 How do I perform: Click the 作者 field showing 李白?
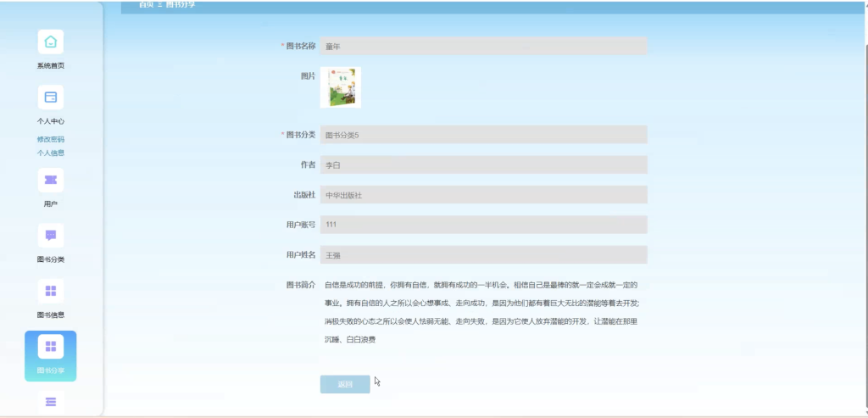click(x=483, y=164)
